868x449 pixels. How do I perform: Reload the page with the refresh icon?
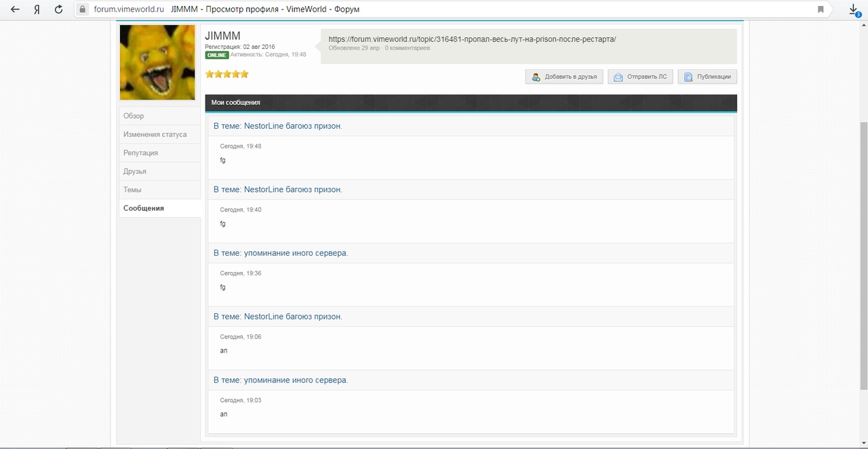point(59,9)
